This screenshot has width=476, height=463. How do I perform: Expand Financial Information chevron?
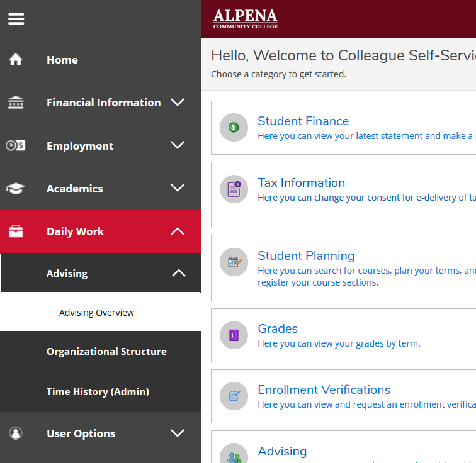(178, 102)
